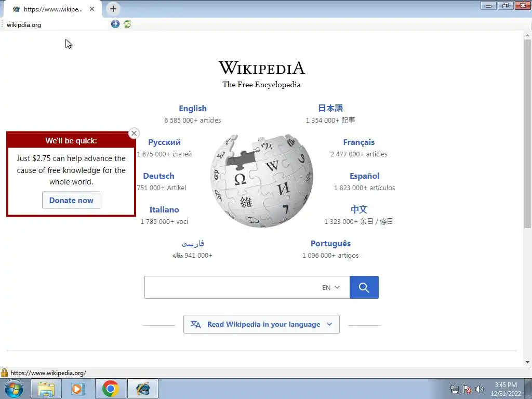Click the active browser taskbar icon
The width and height of the screenshot is (532, 399).
(143, 389)
